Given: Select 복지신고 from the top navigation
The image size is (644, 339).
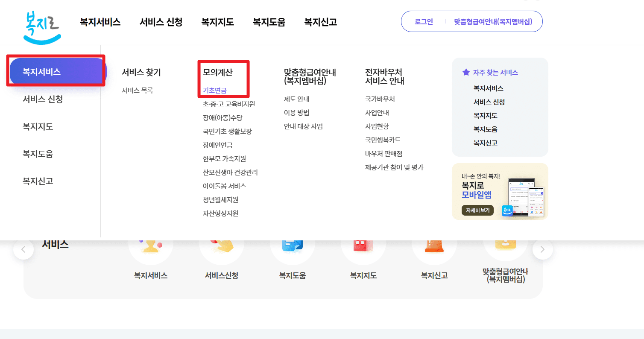Looking at the screenshot, I should (320, 22).
